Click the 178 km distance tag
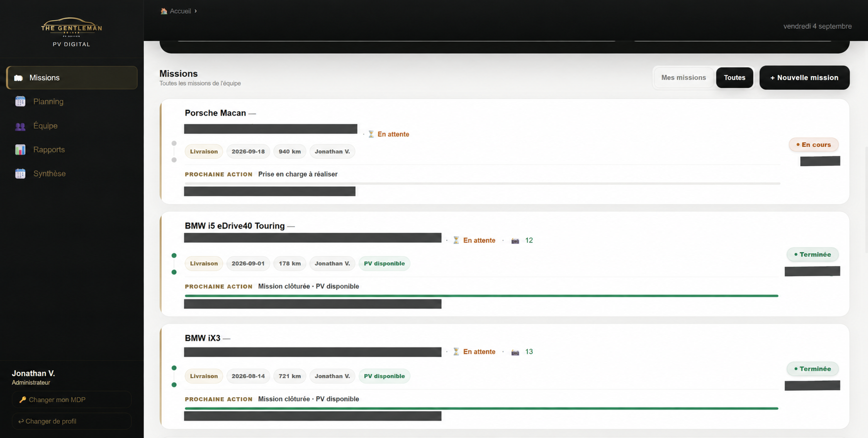Screen dimensions: 868x438 [290, 263]
